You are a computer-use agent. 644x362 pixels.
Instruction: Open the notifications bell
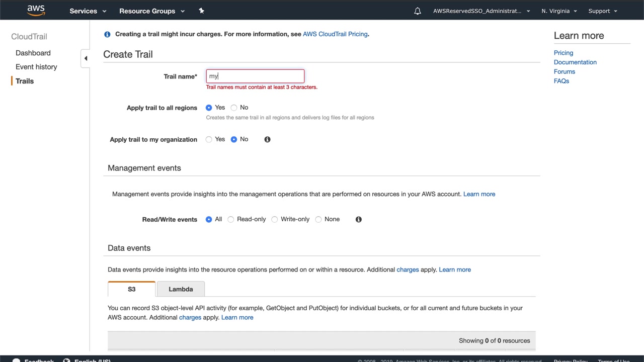pos(418,11)
